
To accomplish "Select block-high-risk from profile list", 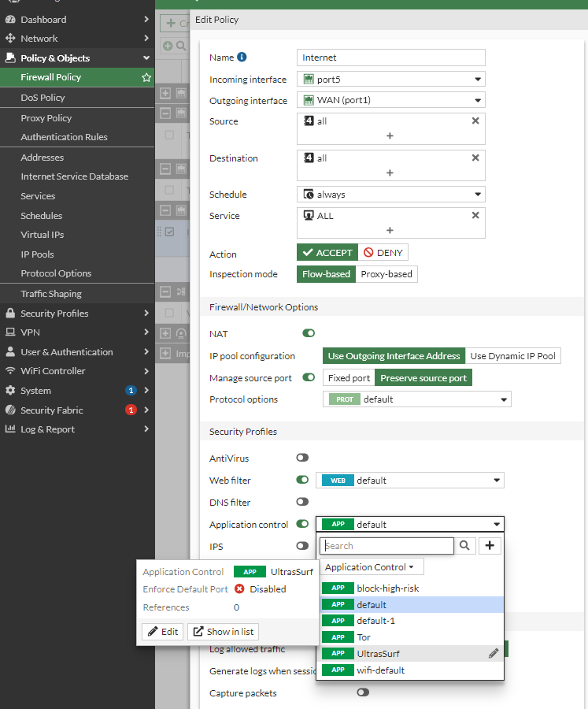I will pyautogui.click(x=386, y=588).
